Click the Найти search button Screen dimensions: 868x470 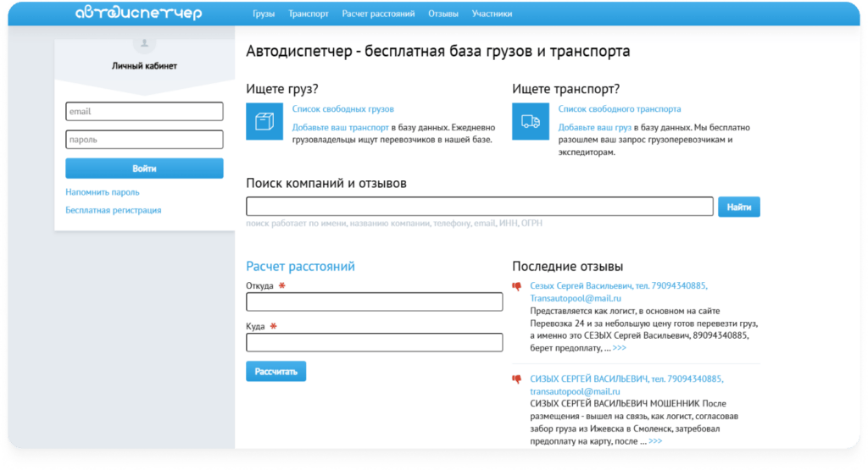point(739,207)
